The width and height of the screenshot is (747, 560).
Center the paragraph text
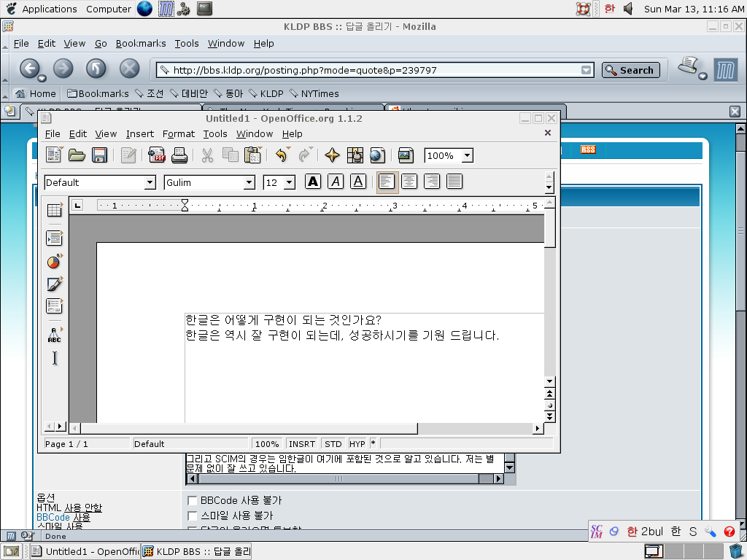(x=409, y=182)
